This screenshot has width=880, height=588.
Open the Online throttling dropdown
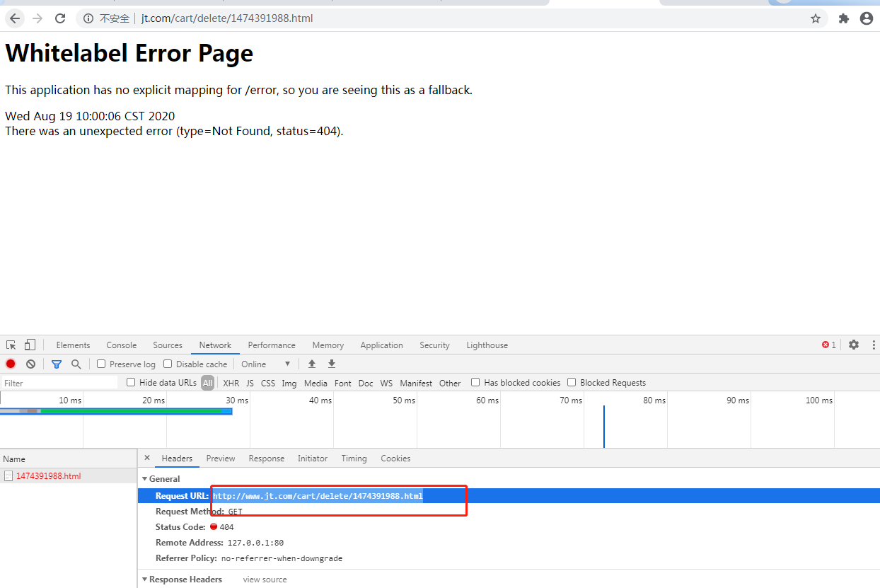pos(266,364)
